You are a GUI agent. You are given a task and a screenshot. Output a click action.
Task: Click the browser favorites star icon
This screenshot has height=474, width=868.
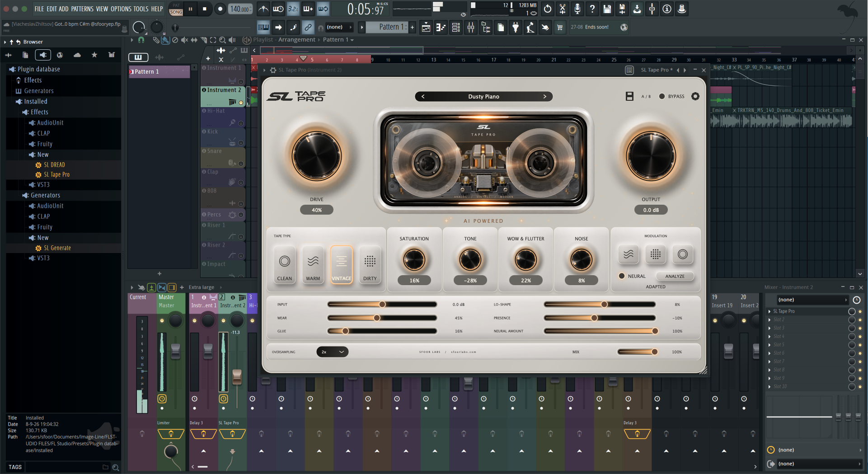(x=94, y=55)
